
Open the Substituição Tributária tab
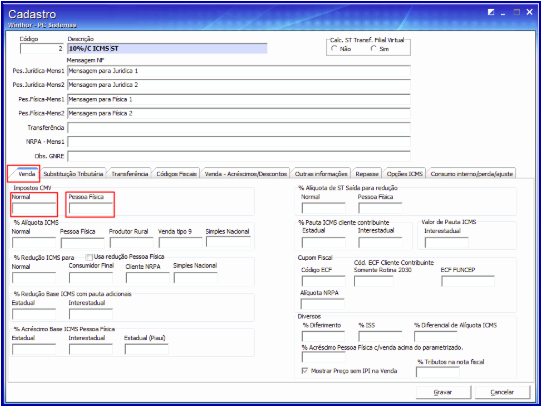(x=73, y=174)
